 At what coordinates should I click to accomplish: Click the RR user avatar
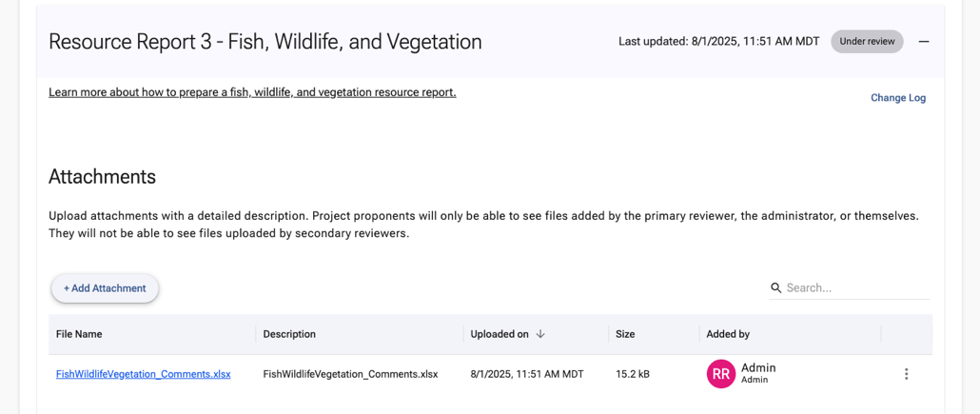pos(721,374)
